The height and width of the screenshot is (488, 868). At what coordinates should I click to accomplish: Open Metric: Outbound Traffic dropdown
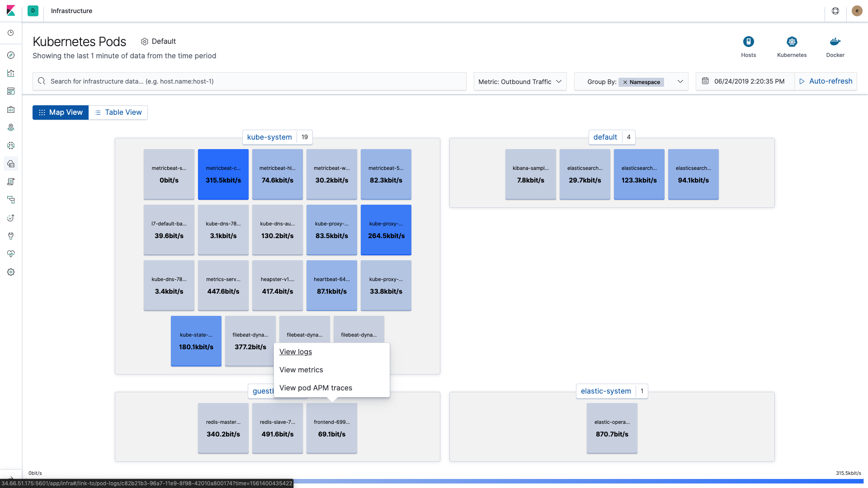(520, 82)
